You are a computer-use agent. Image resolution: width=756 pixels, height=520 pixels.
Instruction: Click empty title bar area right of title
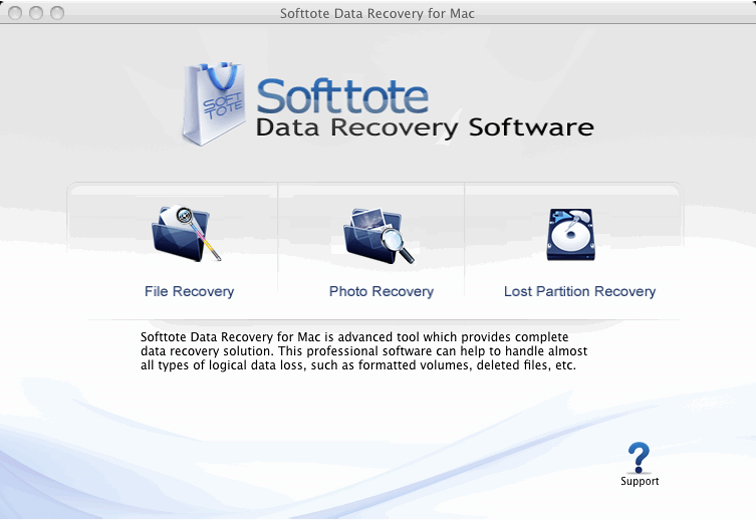[620, 13]
